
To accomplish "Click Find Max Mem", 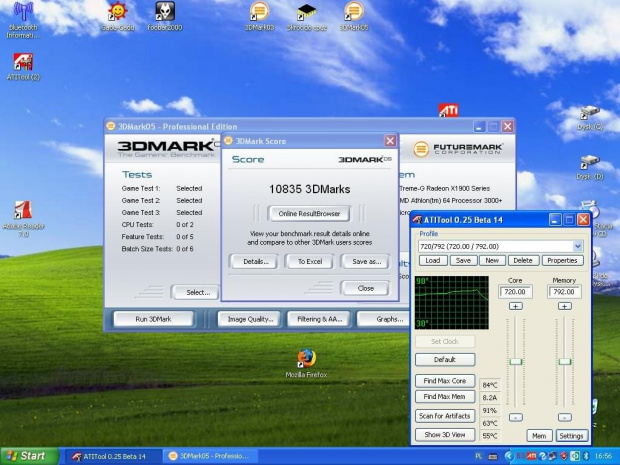I will (445, 397).
